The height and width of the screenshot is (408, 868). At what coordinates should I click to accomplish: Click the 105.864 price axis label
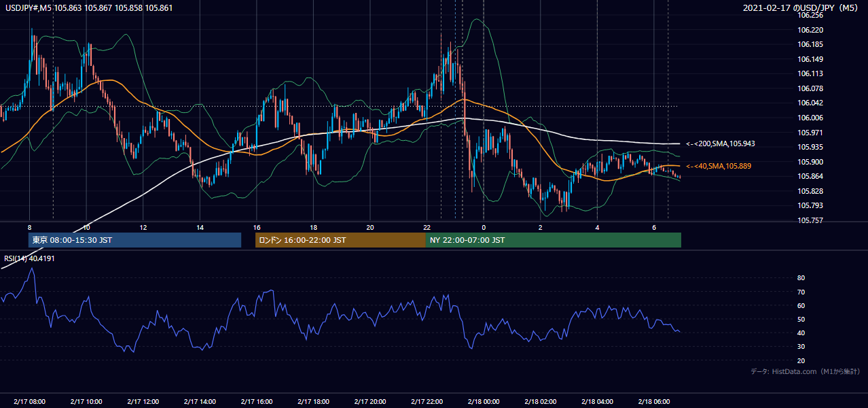click(x=810, y=176)
